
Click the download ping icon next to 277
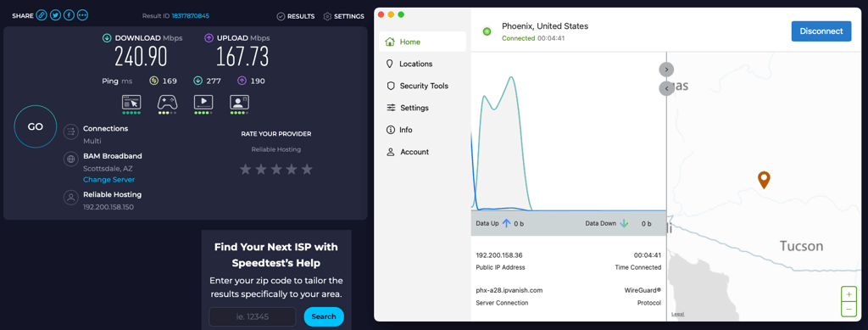point(198,81)
